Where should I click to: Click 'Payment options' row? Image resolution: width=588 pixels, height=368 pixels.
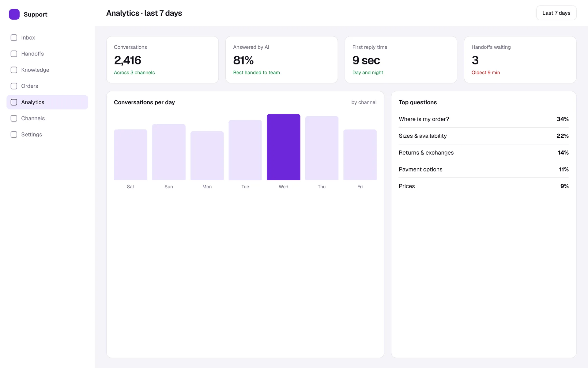coord(484,169)
